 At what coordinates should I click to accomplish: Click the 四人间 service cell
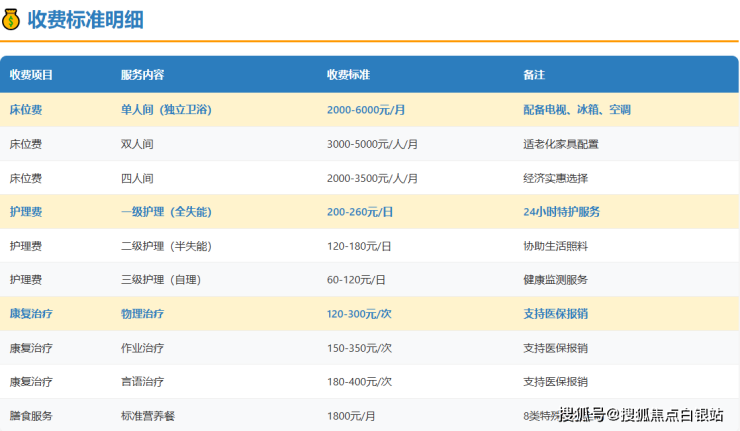137,178
